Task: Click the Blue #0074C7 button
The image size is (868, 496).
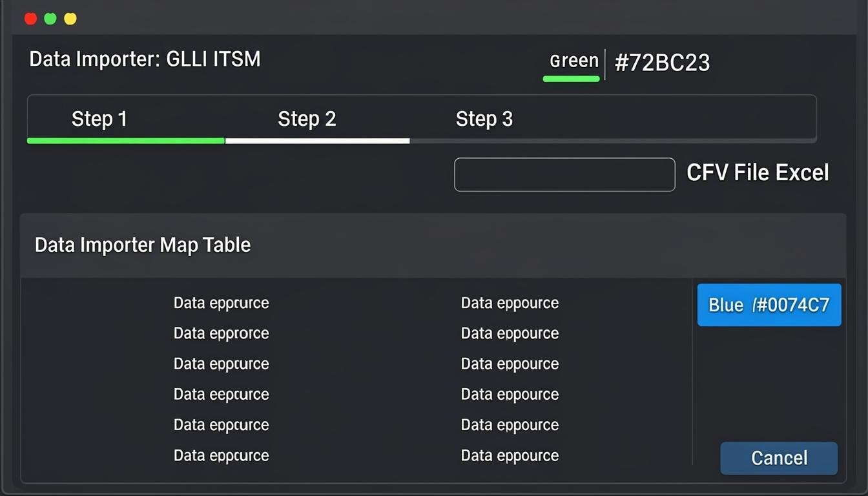Action: pos(769,305)
